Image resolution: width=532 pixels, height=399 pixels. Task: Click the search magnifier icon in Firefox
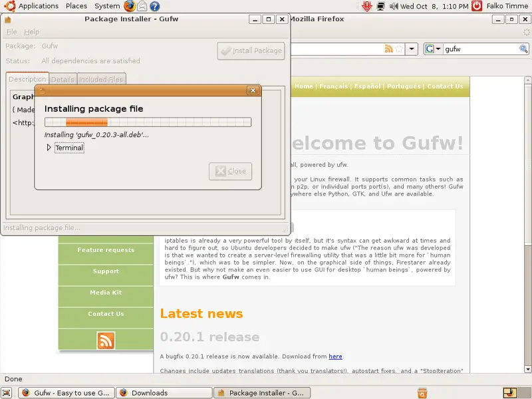(x=523, y=49)
